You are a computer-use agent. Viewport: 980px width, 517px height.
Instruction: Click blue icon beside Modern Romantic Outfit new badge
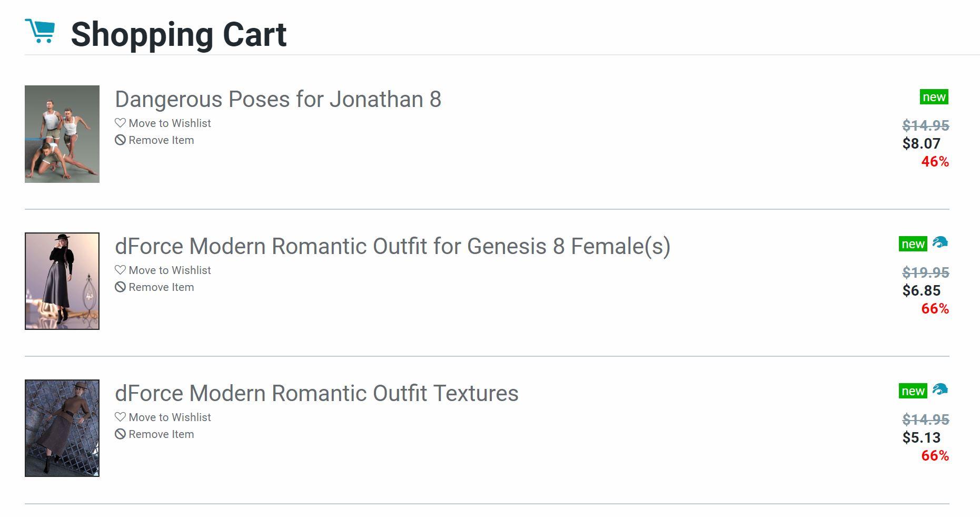point(940,243)
